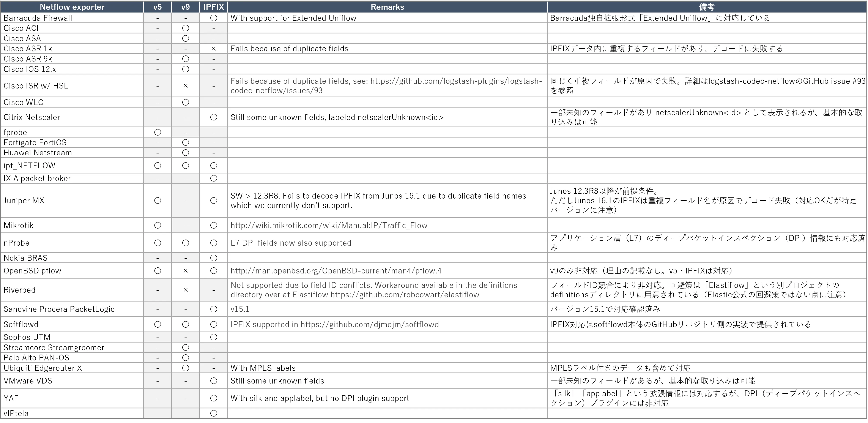Select the 'Huawei Netstream' cell

point(72,153)
